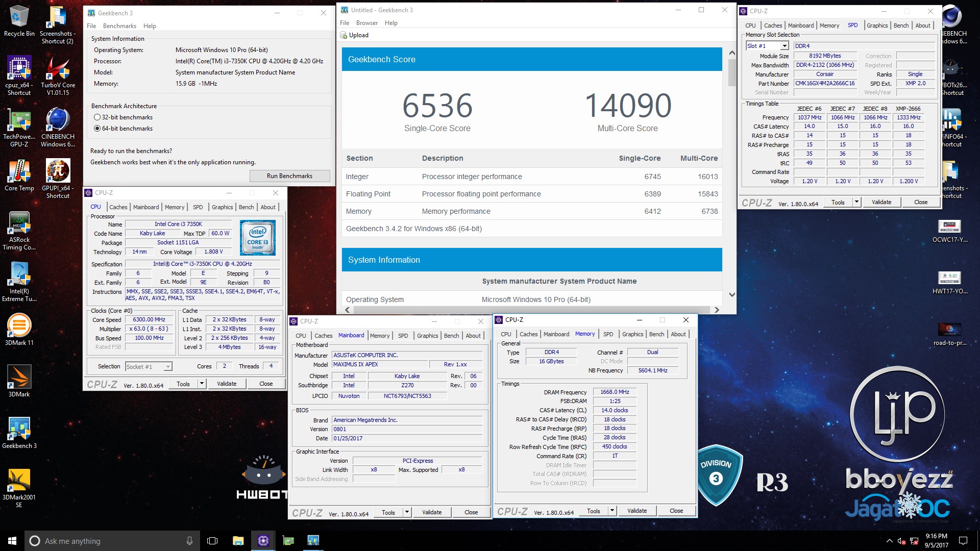
Task: Show hidden system tray icons chevron
Action: tap(889, 541)
